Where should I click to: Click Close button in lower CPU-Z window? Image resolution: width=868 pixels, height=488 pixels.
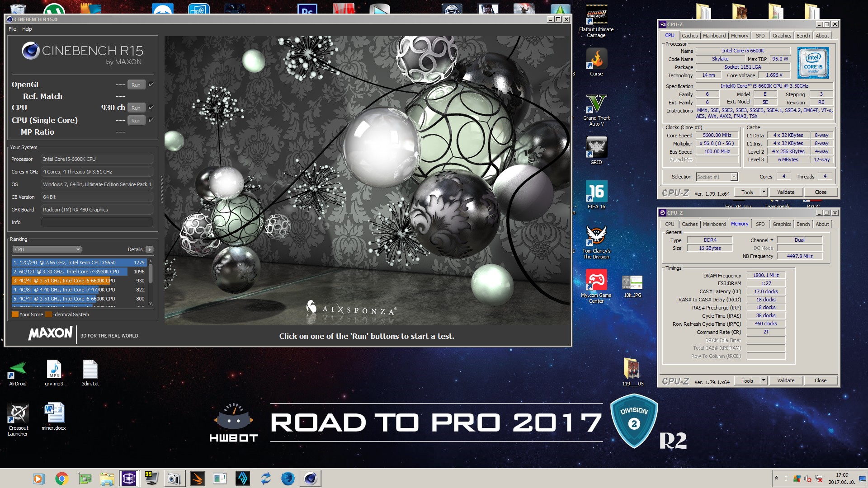click(821, 380)
